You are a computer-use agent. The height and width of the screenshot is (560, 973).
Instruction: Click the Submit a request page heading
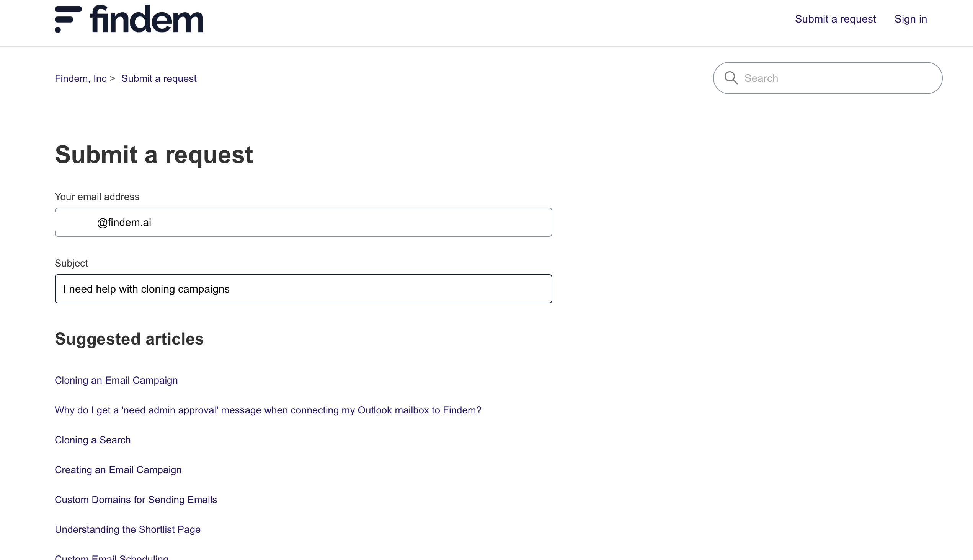[154, 155]
